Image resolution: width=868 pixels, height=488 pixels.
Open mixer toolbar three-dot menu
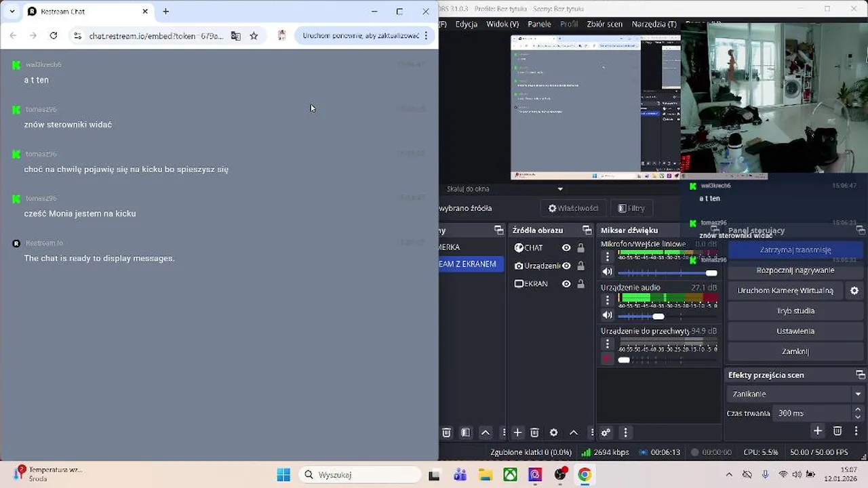pos(625,432)
